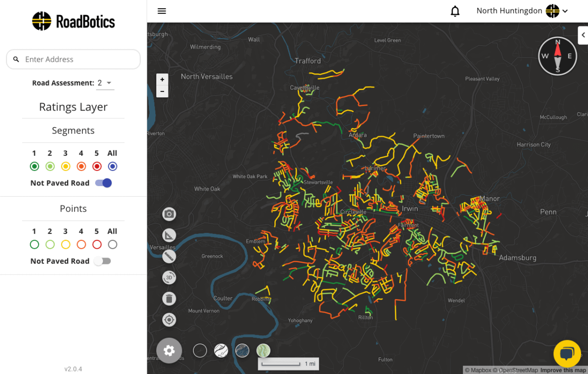Click the Circleville map label
Viewport: 588px width, 374px height.
point(353,212)
